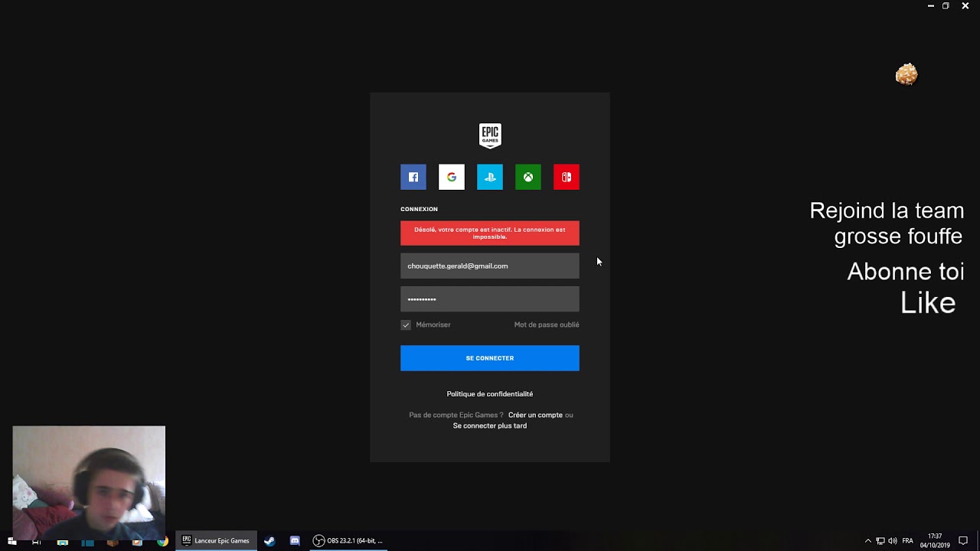Open Task View in the taskbar
Image resolution: width=980 pixels, height=551 pixels.
click(x=36, y=541)
